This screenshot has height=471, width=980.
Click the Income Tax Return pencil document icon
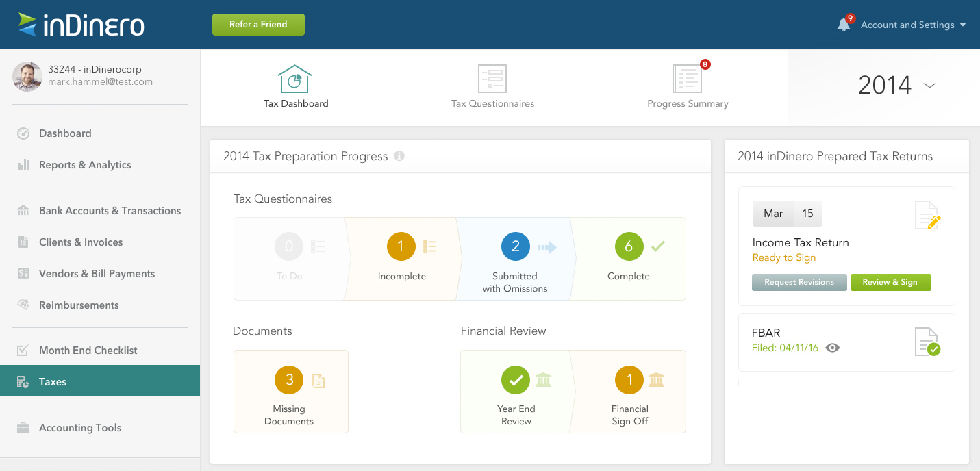pyautogui.click(x=928, y=216)
